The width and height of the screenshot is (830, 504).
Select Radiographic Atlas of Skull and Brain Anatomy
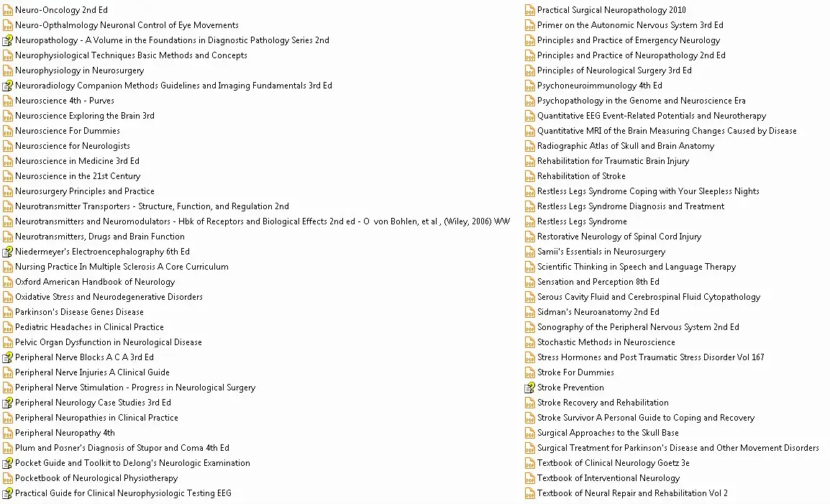626,146
